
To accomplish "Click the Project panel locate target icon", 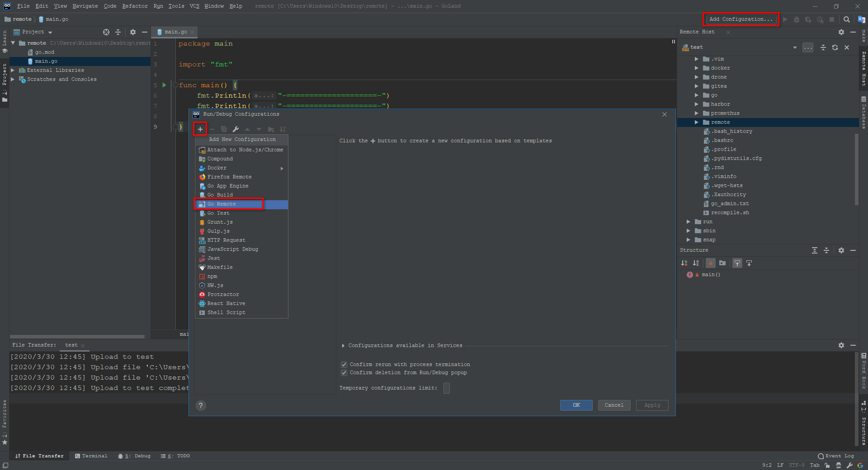I will (106, 32).
